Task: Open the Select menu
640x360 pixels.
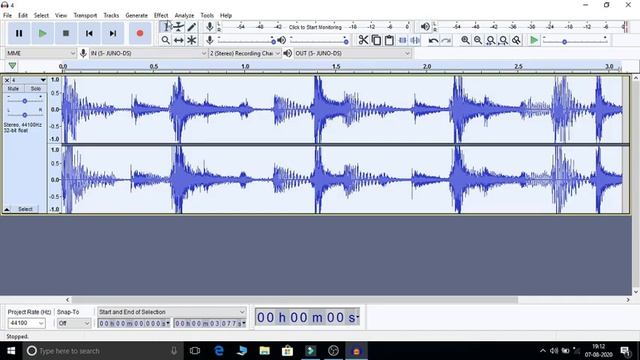Action: click(41, 15)
